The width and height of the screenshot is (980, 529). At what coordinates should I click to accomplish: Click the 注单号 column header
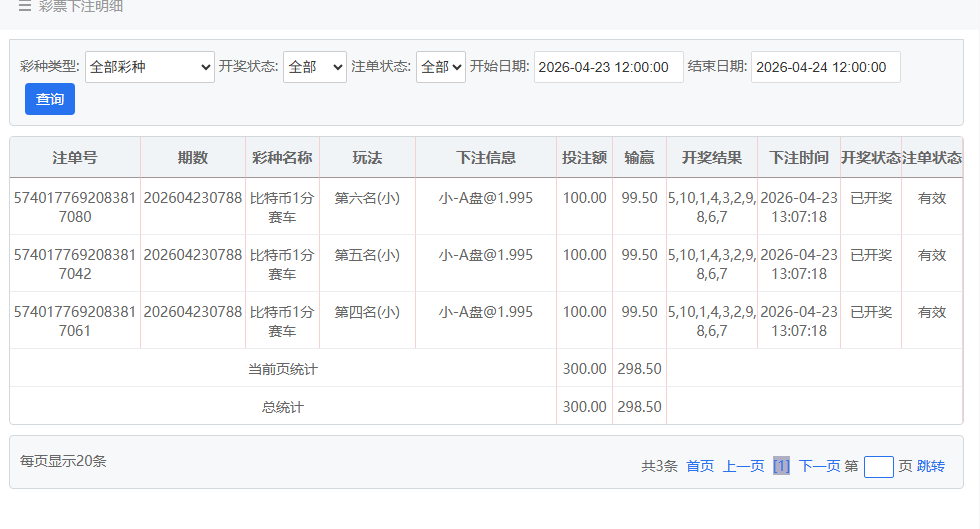pos(75,158)
